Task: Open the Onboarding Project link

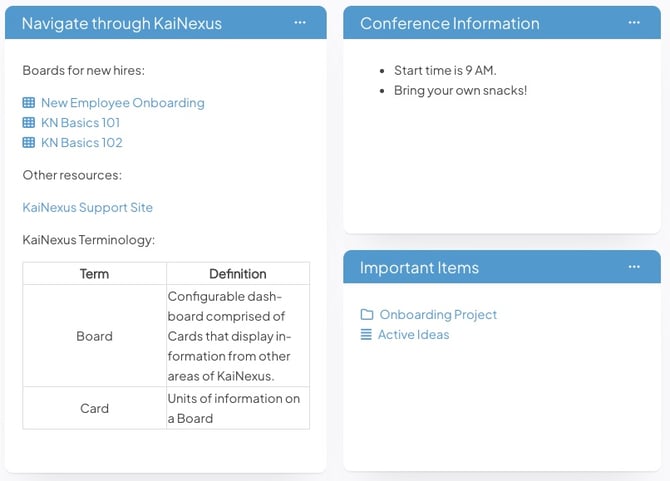Action: (x=438, y=315)
